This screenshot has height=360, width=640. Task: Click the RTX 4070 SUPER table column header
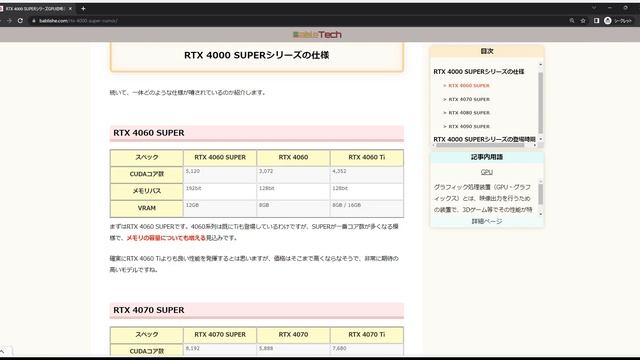(x=220, y=335)
